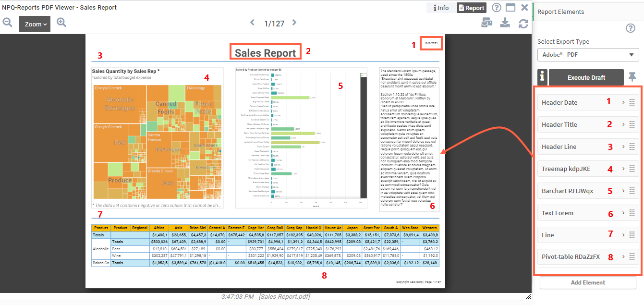Click drag handle of Barchart PJTJWqx
This screenshot has height=305, width=644.
coord(632,191)
